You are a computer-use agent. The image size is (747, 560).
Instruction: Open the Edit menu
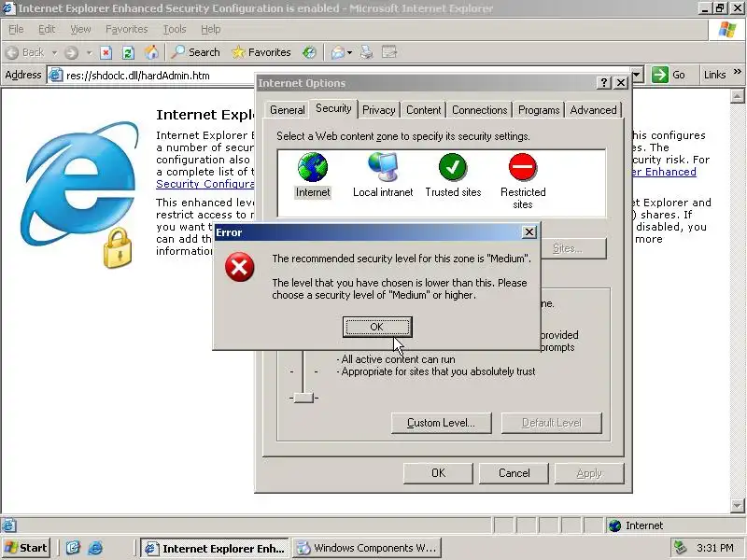click(47, 30)
